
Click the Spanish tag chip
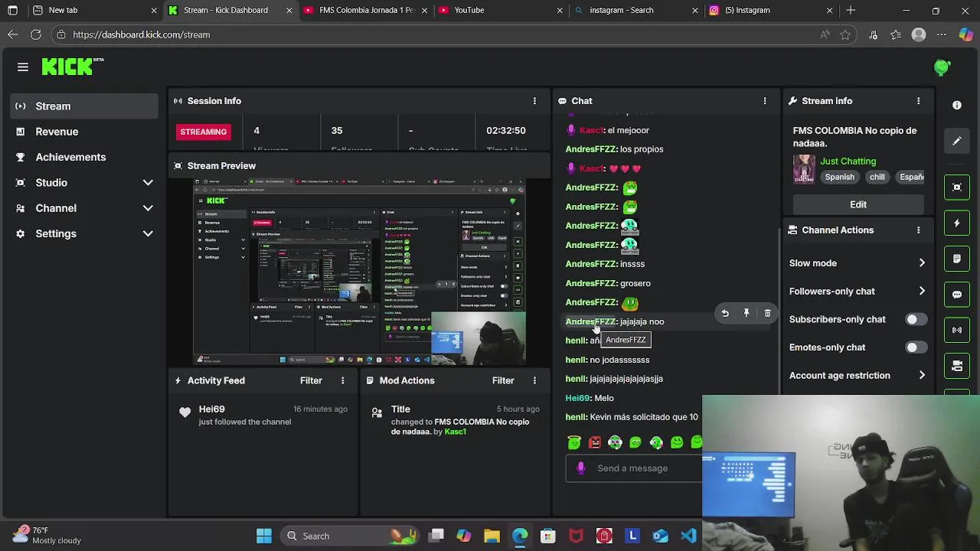tap(839, 177)
